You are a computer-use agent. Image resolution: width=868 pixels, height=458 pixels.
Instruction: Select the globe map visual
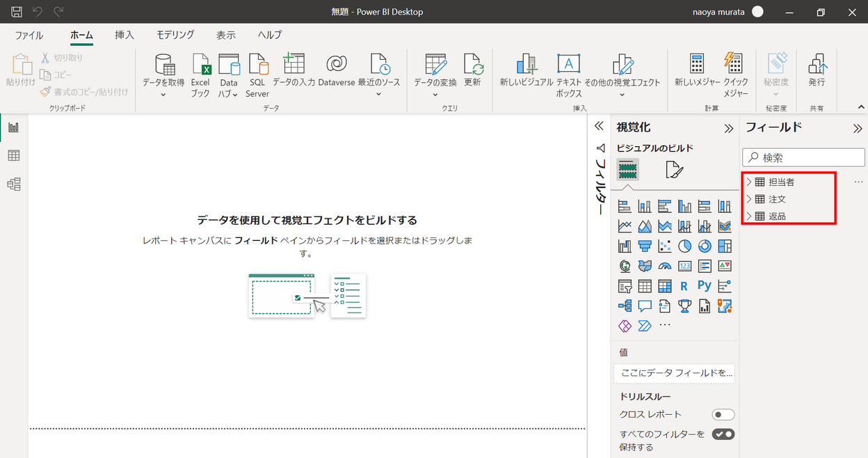(x=625, y=266)
